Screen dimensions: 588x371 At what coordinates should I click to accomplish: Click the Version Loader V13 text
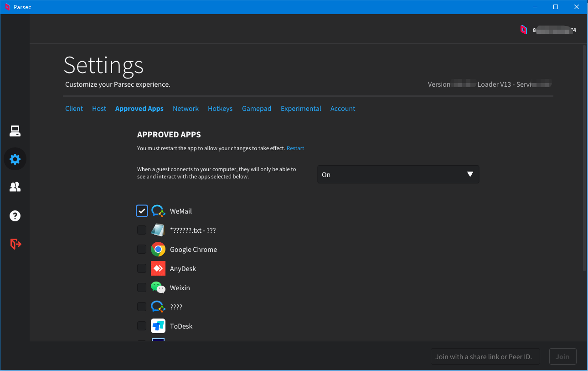[490, 84]
